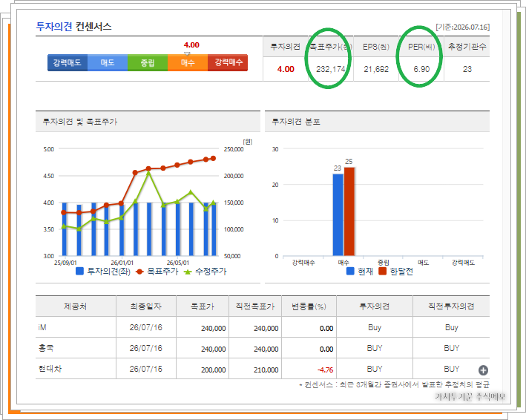Click the 21,682 EPS value
Image resolution: width=526 pixels, height=420 pixels.
[x=376, y=69]
